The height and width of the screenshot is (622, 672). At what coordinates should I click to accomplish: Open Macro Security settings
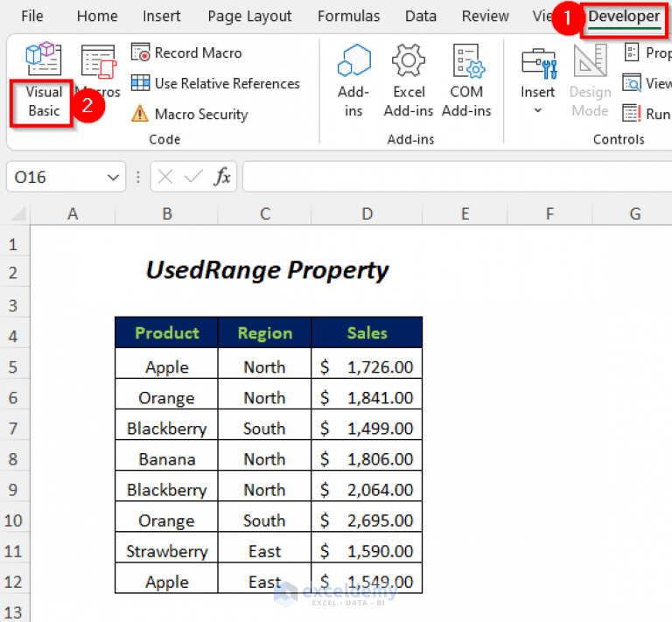[189, 114]
